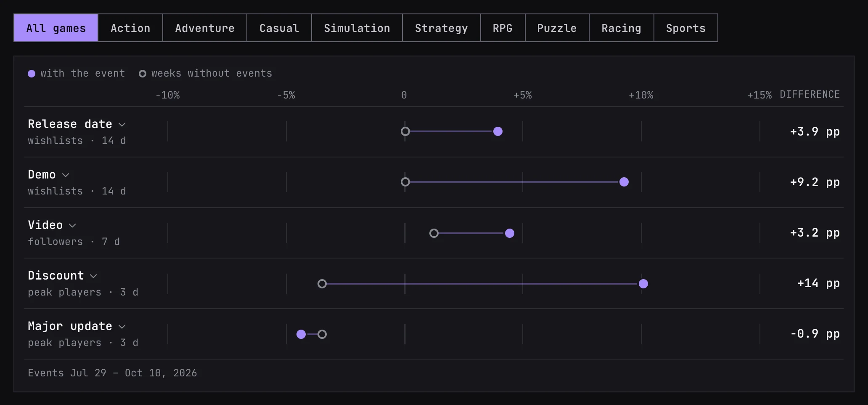
Task: Choose the Casual tab
Action: coord(279,28)
